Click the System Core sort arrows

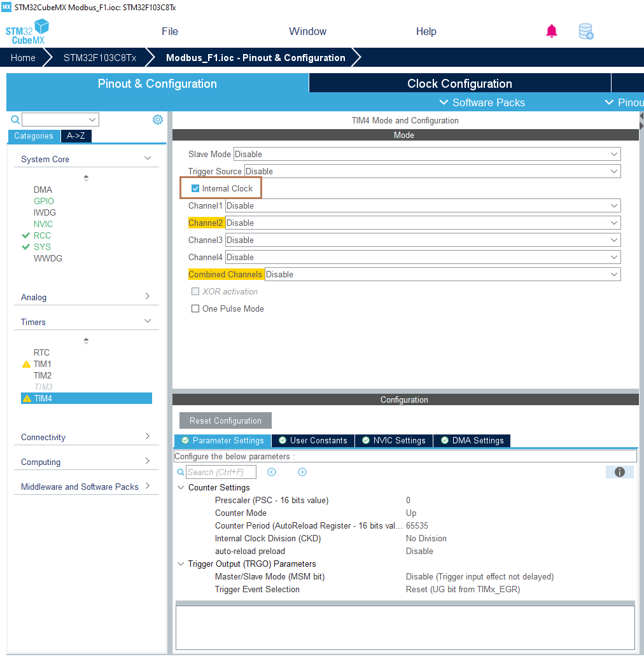pyautogui.click(x=86, y=178)
